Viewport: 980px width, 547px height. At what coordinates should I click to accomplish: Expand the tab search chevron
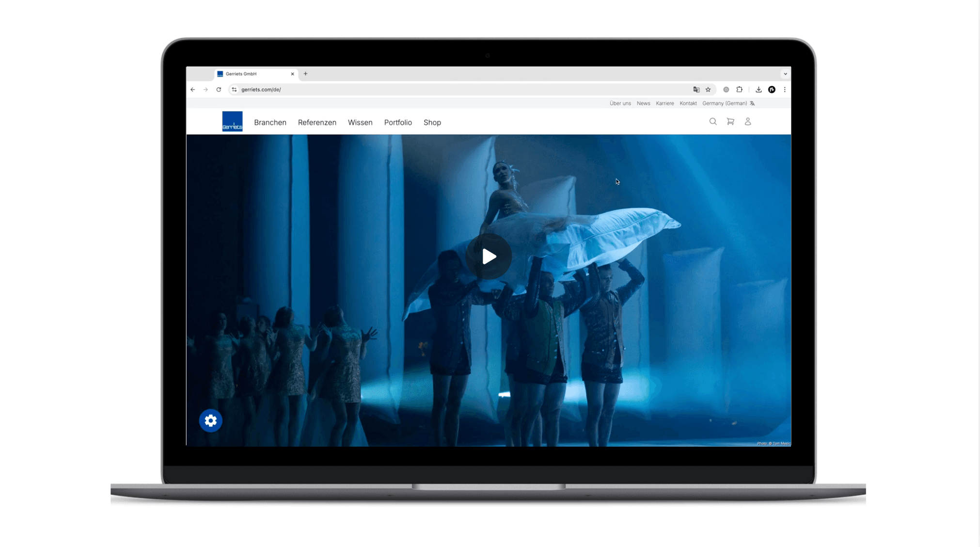pyautogui.click(x=785, y=74)
